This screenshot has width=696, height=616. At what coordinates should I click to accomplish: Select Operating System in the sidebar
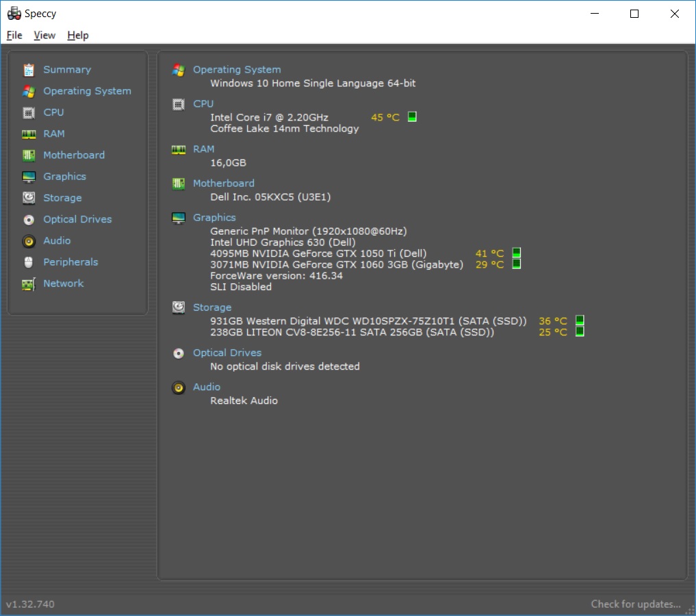[87, 91]
